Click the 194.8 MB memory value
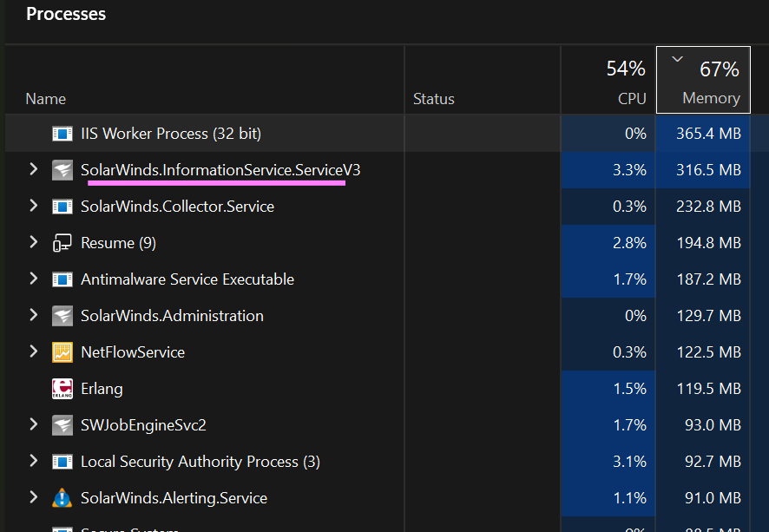769x532 pixels. pos(708,243)
